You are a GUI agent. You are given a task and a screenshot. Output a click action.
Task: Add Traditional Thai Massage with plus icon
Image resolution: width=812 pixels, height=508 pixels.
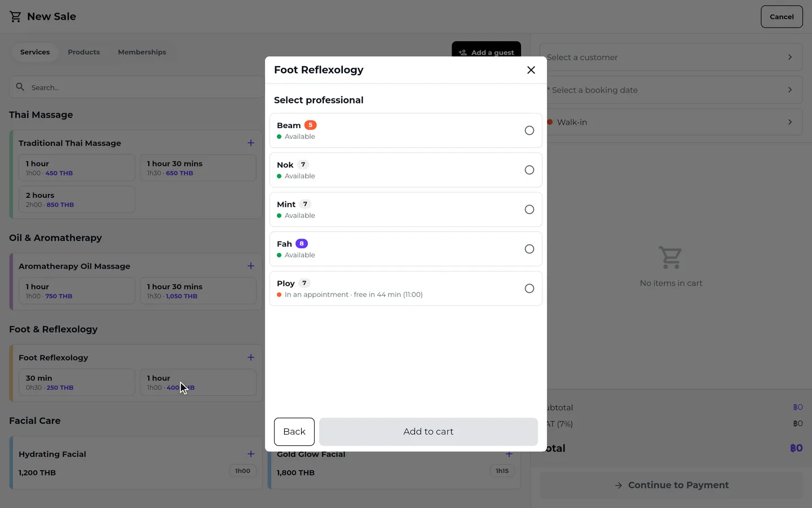click(x=251, y=143)
